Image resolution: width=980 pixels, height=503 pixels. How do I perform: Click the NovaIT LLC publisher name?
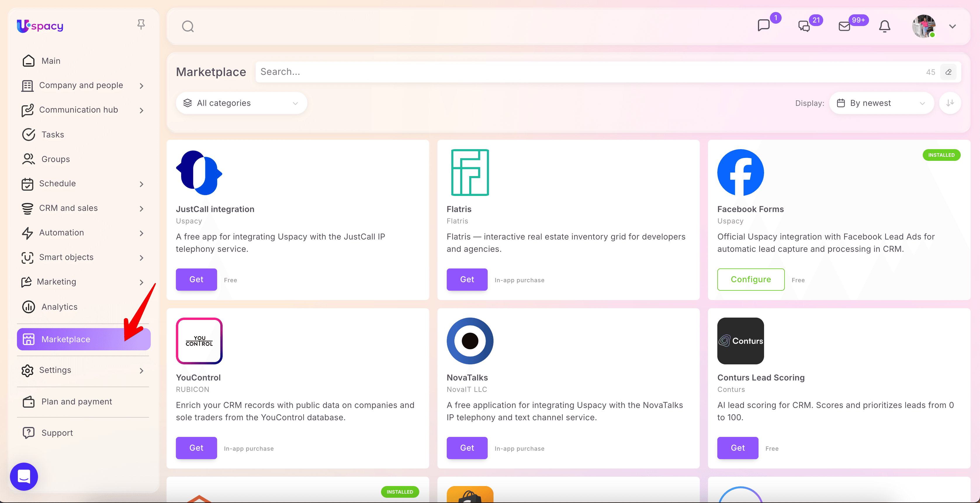(x=467, y=389)
